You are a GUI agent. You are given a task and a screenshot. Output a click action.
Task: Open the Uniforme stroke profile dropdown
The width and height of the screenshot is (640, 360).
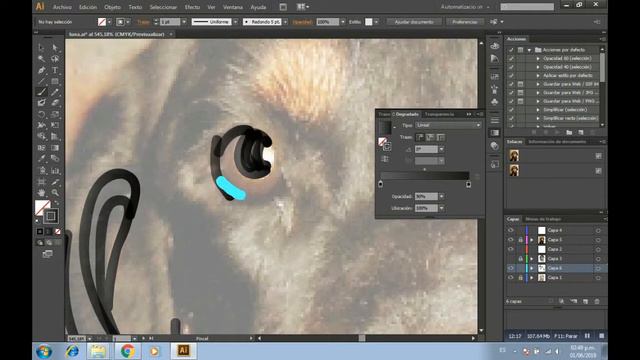point(236,22)
